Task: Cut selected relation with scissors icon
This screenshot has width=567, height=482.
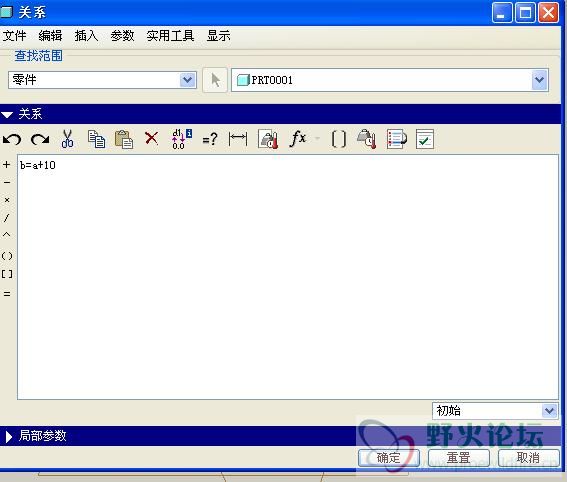Action: pyautogui.click(x=67, y=139)
